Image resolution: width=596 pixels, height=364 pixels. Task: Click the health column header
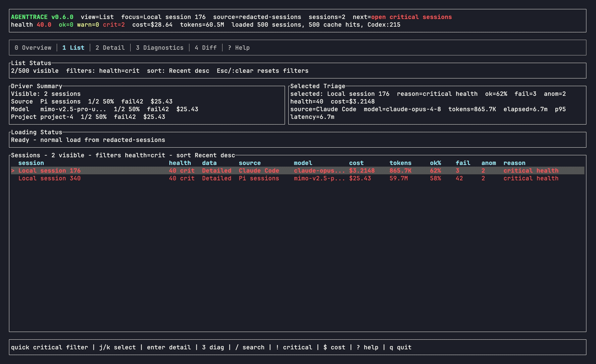pos(180,163)
